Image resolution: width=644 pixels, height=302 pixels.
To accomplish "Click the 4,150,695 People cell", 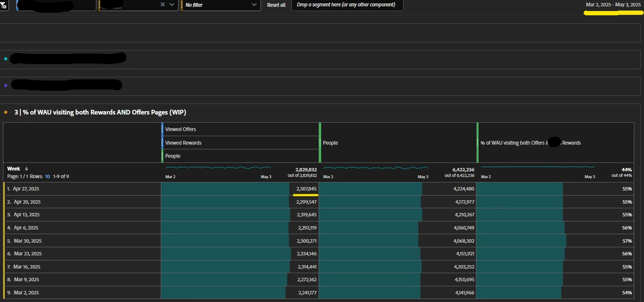I will click(398, 280).
